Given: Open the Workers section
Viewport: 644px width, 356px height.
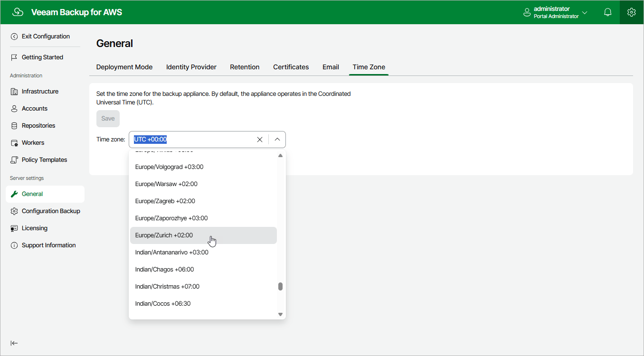Looking at the screenshot, I should click(32, 142).
